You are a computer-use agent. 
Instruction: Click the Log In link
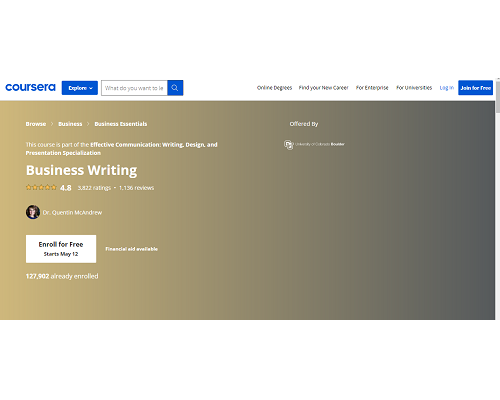coord(447,88)
